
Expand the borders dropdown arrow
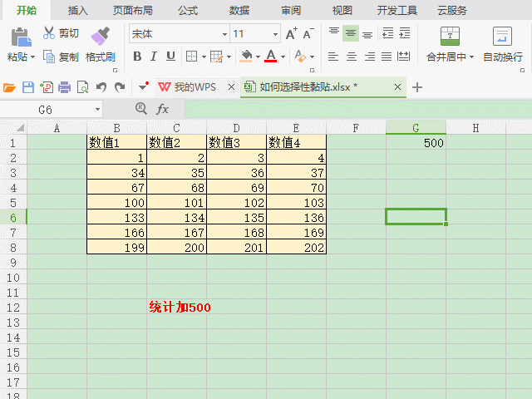[204, 57]
